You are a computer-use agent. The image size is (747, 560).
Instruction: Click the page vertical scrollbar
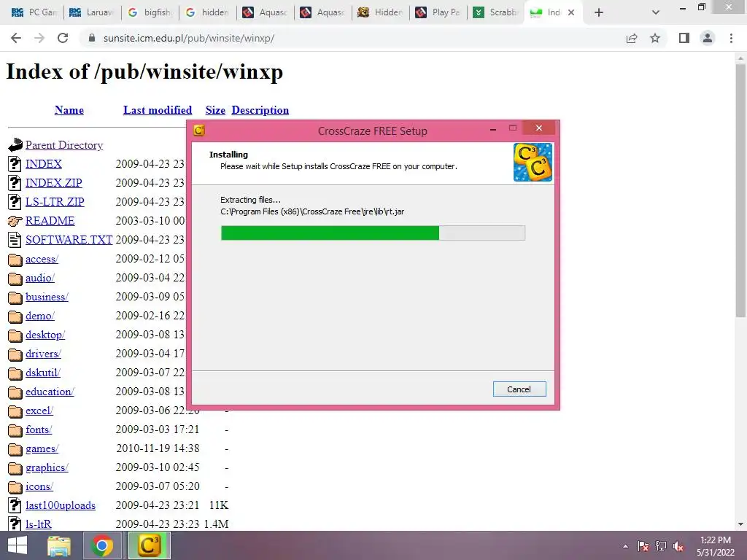click(x=740, y=190)
